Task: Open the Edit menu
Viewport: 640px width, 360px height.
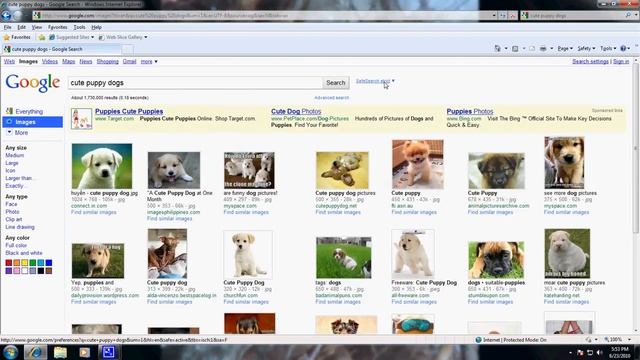Action: [x=22, y=27]
